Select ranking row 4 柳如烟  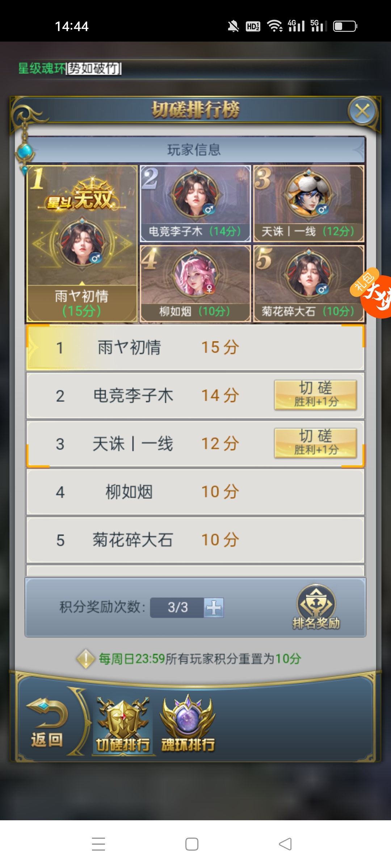tap(195, 492)
